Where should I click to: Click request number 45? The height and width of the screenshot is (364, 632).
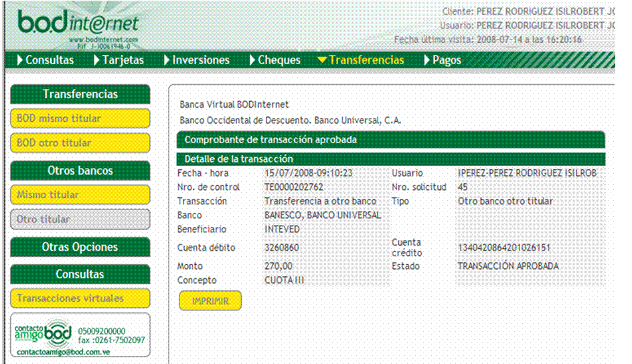coord(463,187)
